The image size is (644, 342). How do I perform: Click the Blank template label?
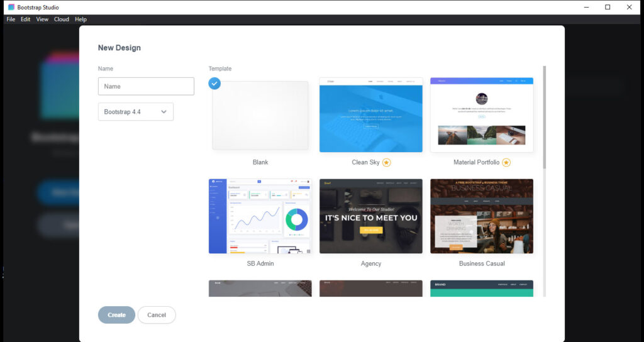pos(260,162)
